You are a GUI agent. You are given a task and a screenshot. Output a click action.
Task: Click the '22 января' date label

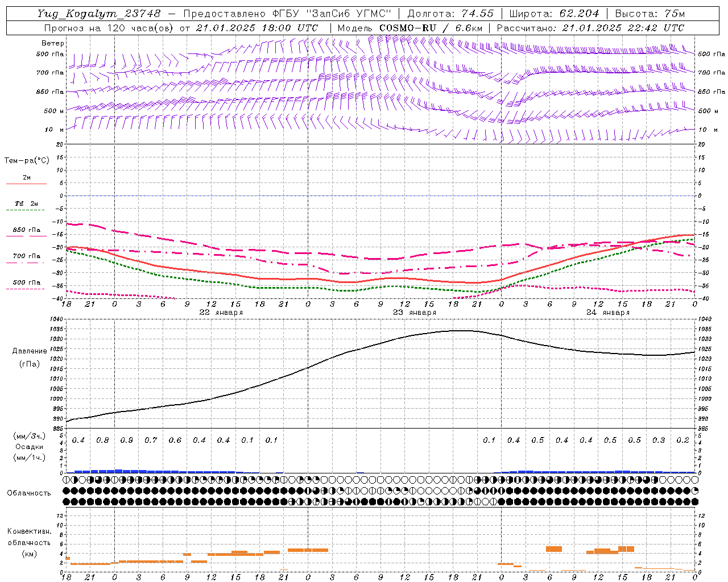point(221,313)
